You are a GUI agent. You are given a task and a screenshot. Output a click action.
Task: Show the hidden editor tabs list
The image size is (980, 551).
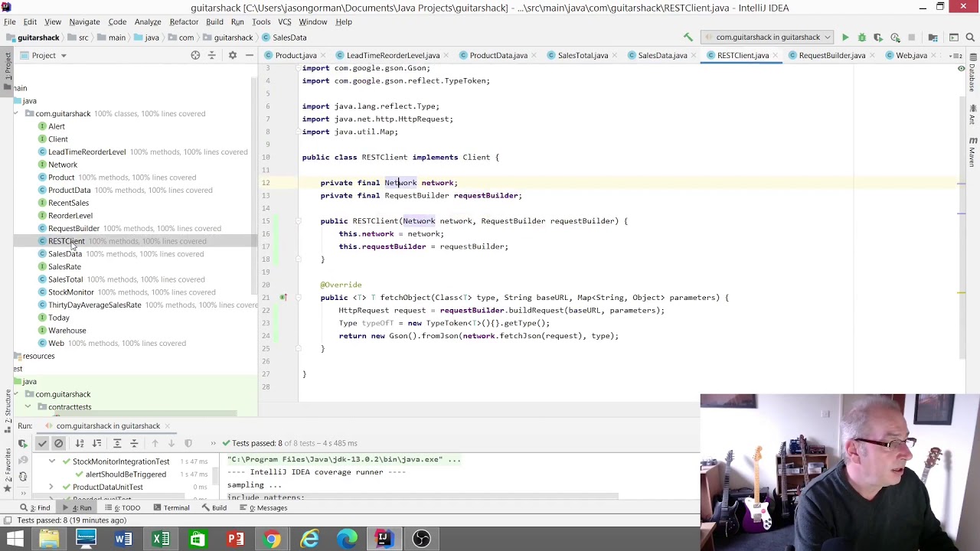(x=958, y=55)
